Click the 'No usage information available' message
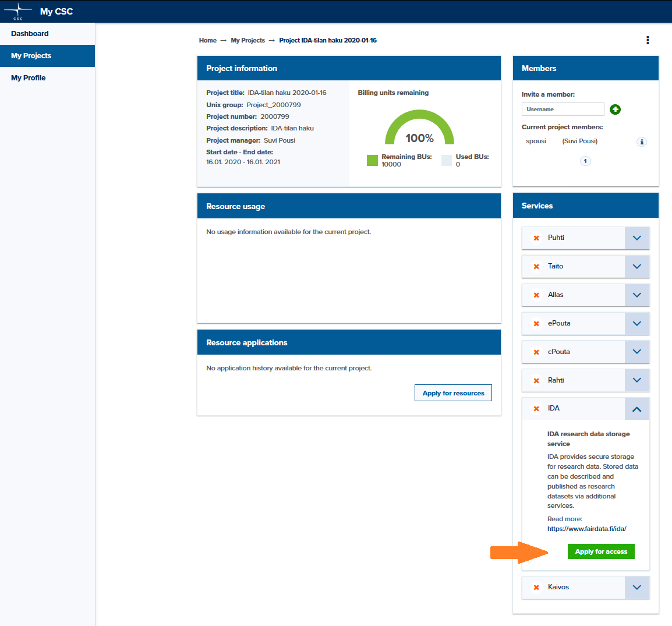The height and width of the screenshot is (626, 672). point(288,232)
